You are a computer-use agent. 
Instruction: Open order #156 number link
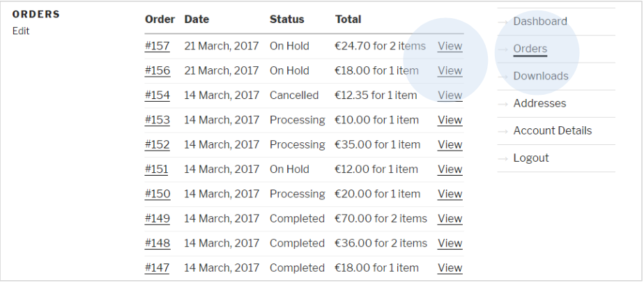[x=157, y=70]
